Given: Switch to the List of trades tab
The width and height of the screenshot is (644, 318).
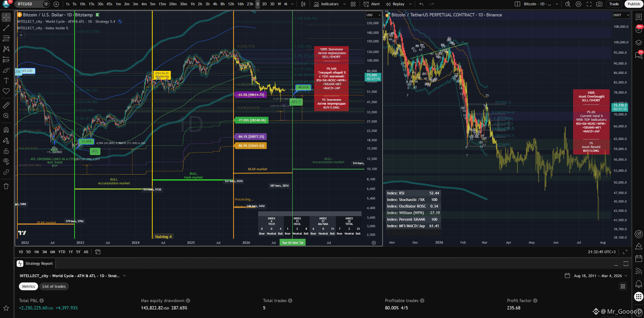Looking at the screenshot, I should pos(54,286).
